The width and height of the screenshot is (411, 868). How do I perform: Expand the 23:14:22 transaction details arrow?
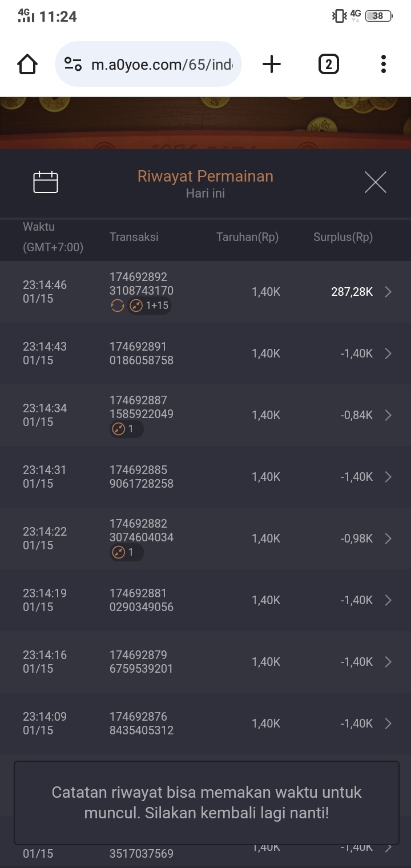(x=388, y=539)
